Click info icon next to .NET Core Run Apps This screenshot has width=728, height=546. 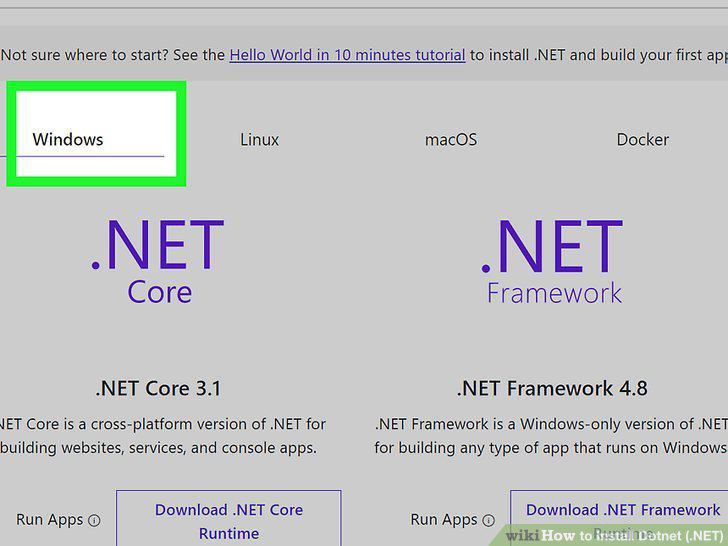click(94, 520)
